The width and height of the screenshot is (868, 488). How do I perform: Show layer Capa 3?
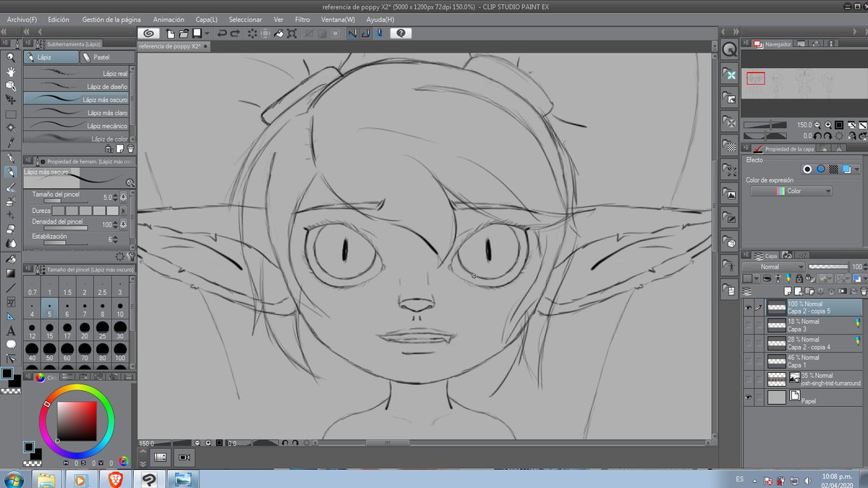click(748, 326)
